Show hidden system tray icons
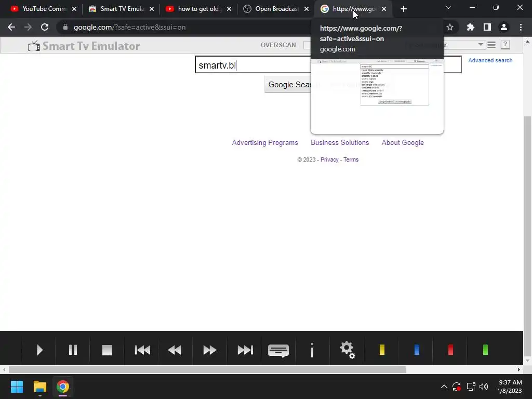This screenshot has width=532, height=399. pos(444,387)
